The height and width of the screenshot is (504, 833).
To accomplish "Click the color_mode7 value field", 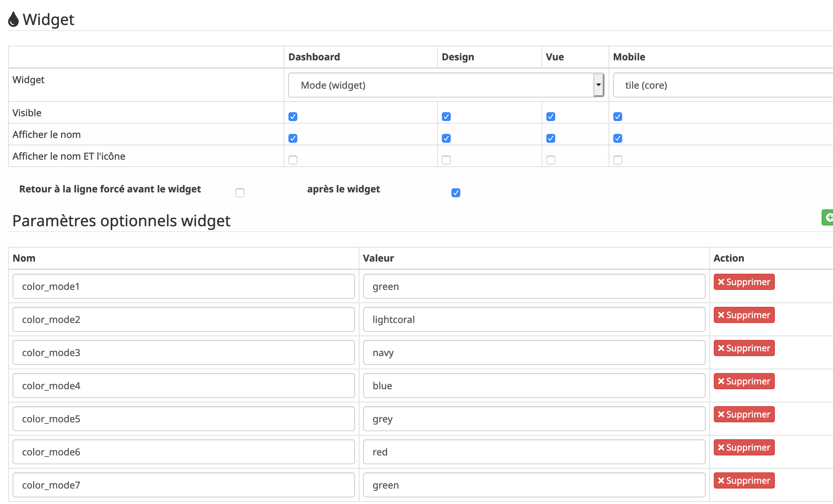I will (534, 485).
